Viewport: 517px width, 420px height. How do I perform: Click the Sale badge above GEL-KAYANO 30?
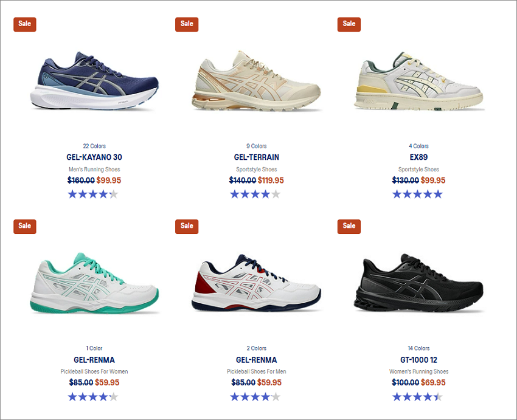pos(25,24)
